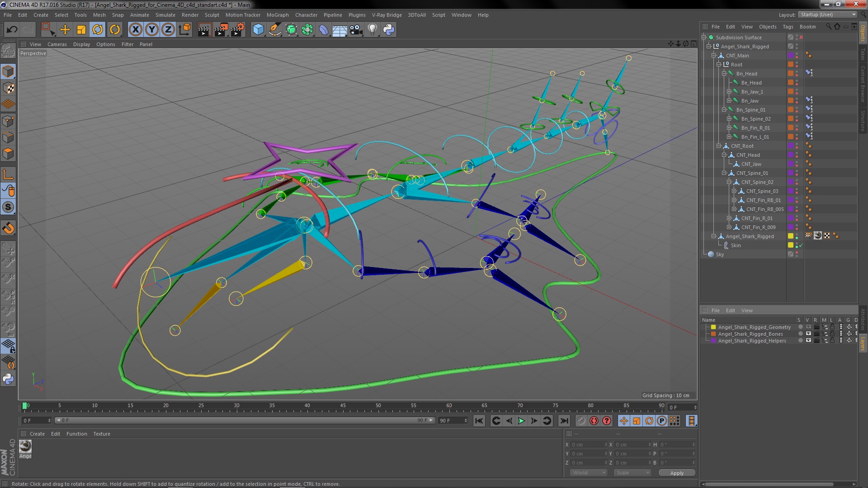
Task: Collapse the CNT_Root tree node
Action: pyautogui.click(x=719, y=146)
